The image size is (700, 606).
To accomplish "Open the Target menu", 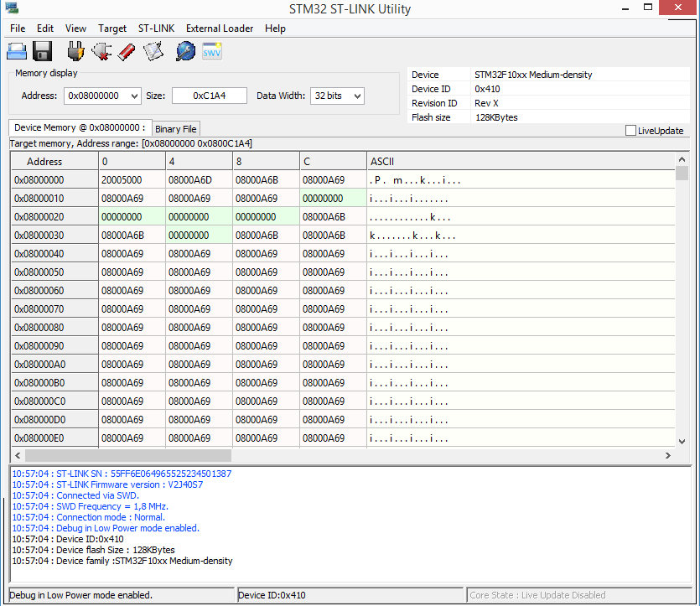I will click(112, 28).
